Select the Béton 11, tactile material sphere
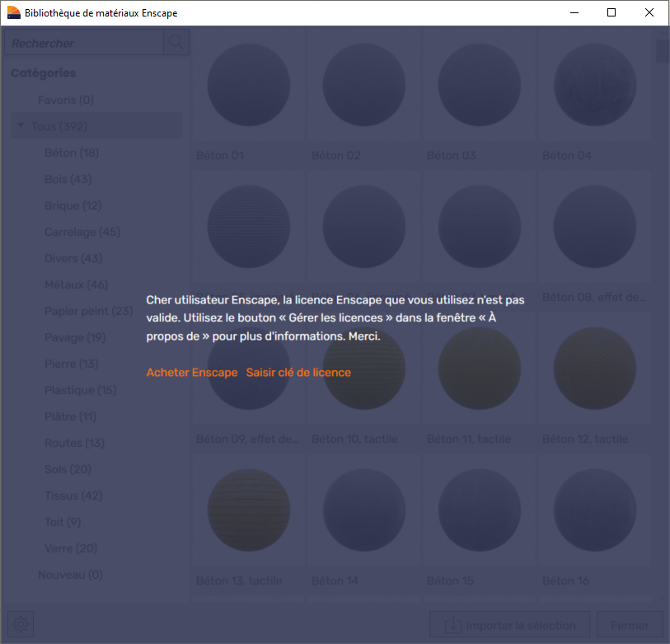The image size is (670, 644). 480,369
